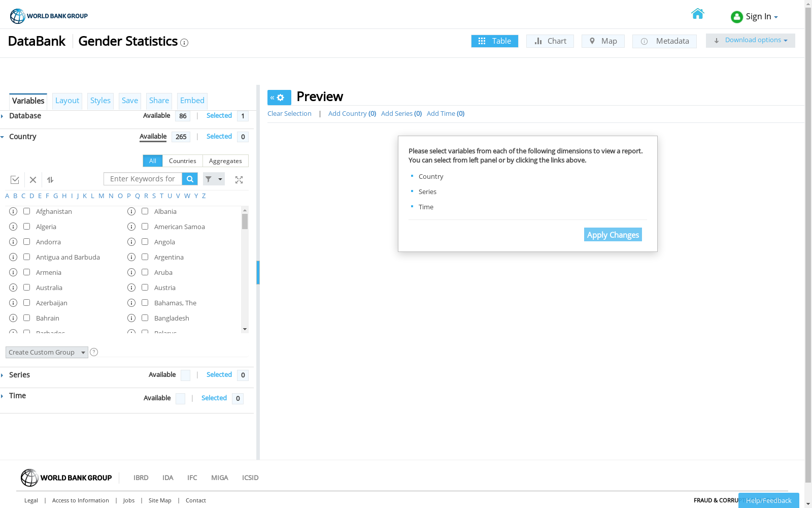Show info for Afghanistan
This screenshot has height=508, width=812.
pyautogui.click(x=13, y=211)
